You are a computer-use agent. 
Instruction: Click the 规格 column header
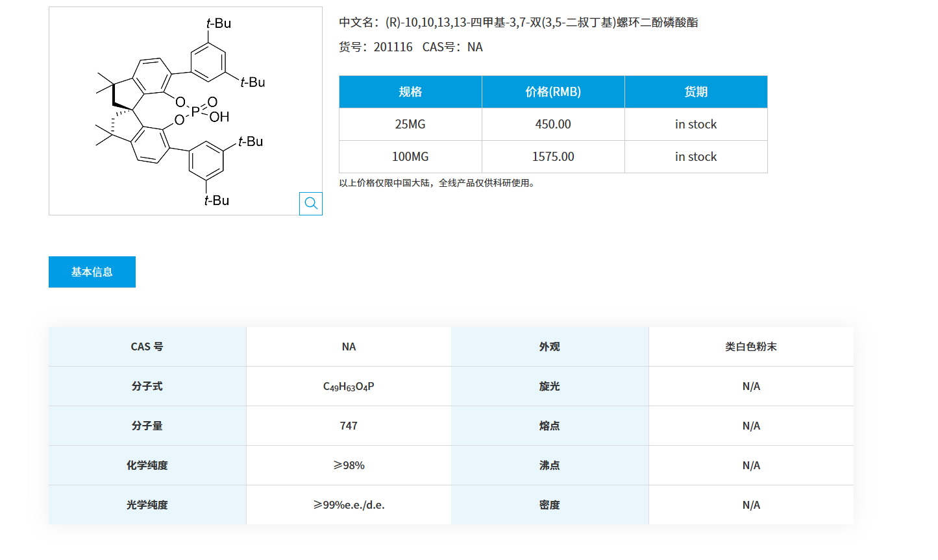(x=410, y=91)
